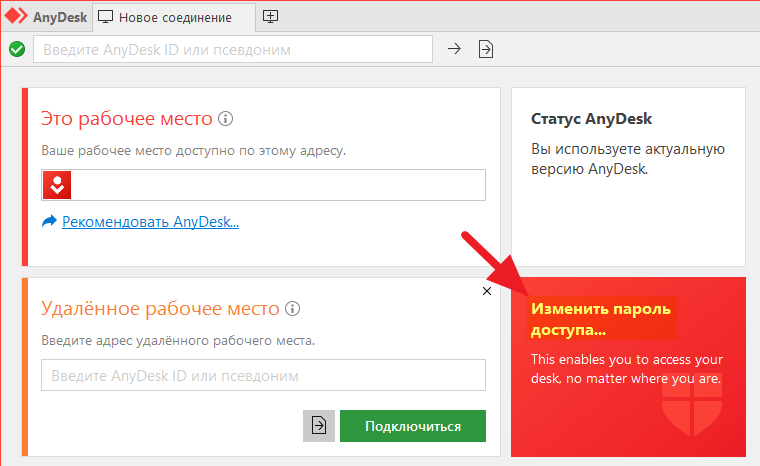Click the Статус AnyDesk heading
760x466 pixels.
pos(591,119)
